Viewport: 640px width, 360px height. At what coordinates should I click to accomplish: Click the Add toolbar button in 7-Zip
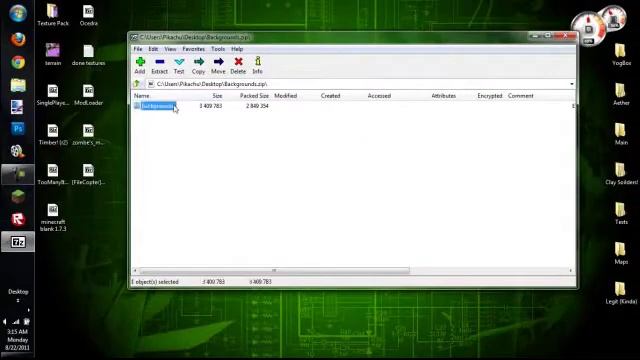click(x=140, y=65)
